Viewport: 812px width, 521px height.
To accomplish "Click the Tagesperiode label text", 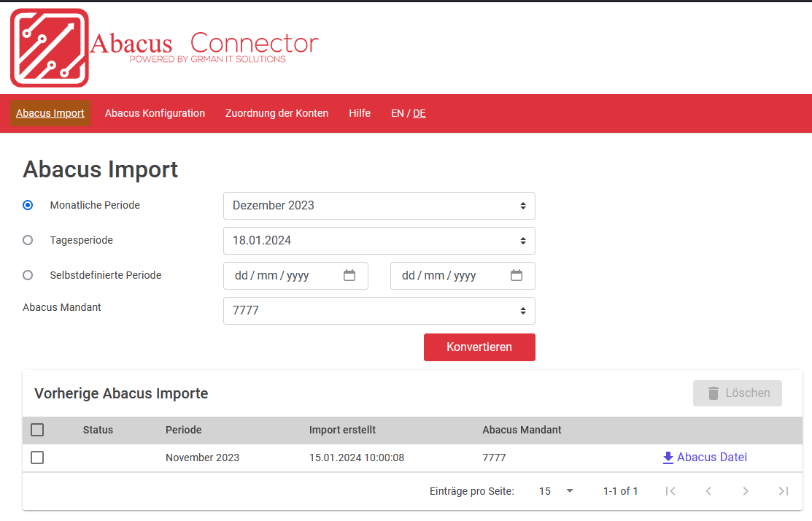I will 81,240.
